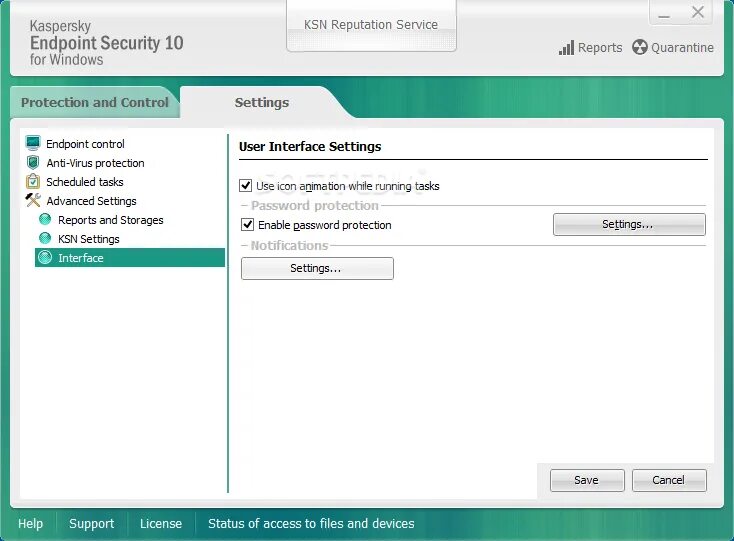Screen dimensions: 734x541
Task: Close the Kaspersky window
Action: (x=697, y=13)
